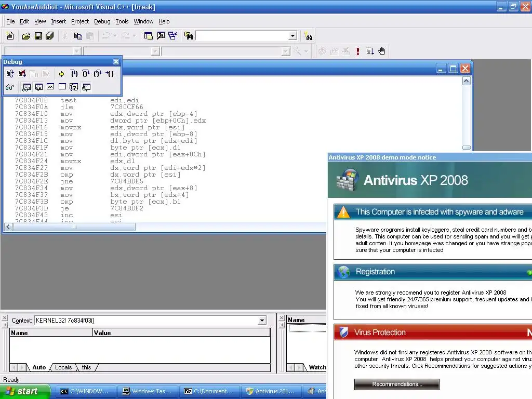Click the Recommendations... button in Antivirus XP
This screenshot has width=532, height=399.
point(396,384)
